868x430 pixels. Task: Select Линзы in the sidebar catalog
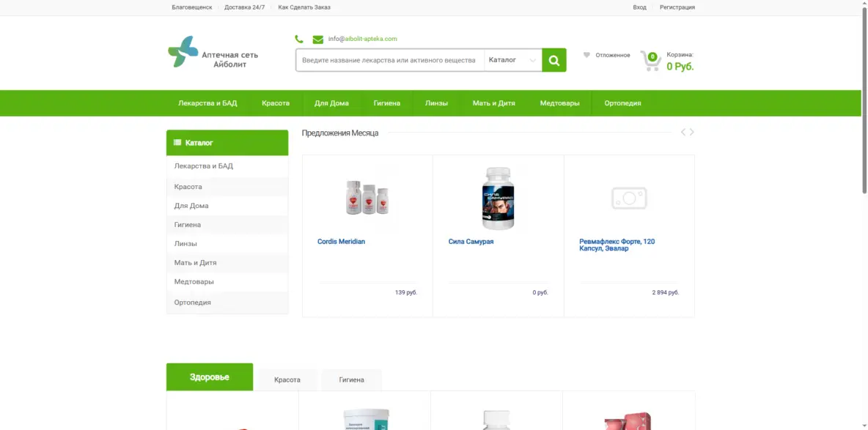pos(185,244)
